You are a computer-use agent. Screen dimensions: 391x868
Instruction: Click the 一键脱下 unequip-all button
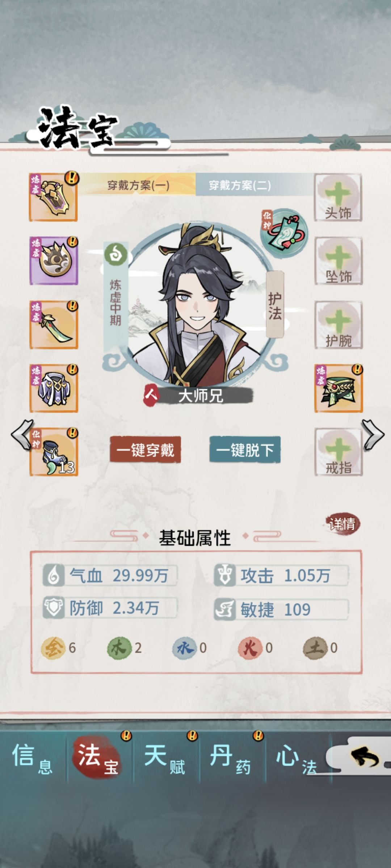click(x=245, y=450)
